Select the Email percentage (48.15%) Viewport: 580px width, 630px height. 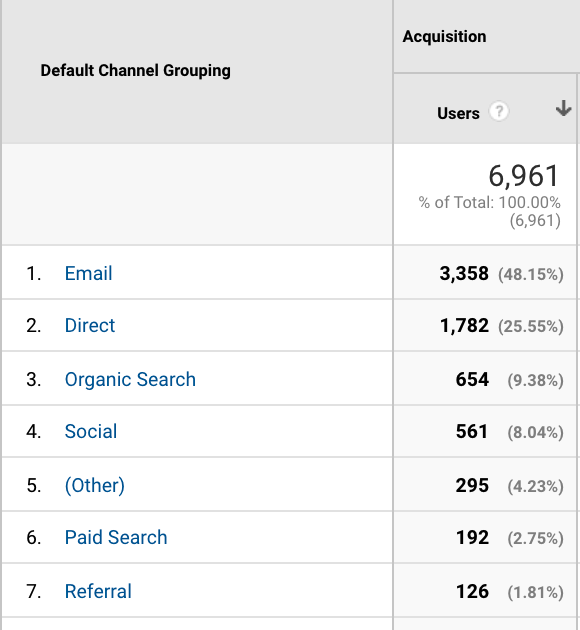[x=531, y=274]
